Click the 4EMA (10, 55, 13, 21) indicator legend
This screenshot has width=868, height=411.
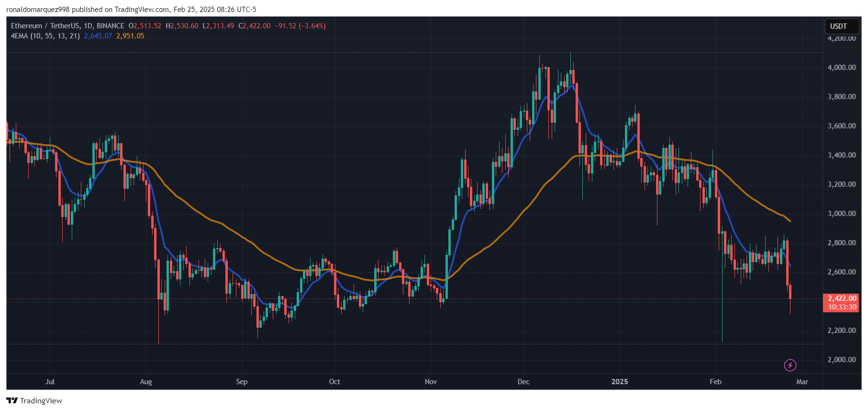tap(45, 36)
